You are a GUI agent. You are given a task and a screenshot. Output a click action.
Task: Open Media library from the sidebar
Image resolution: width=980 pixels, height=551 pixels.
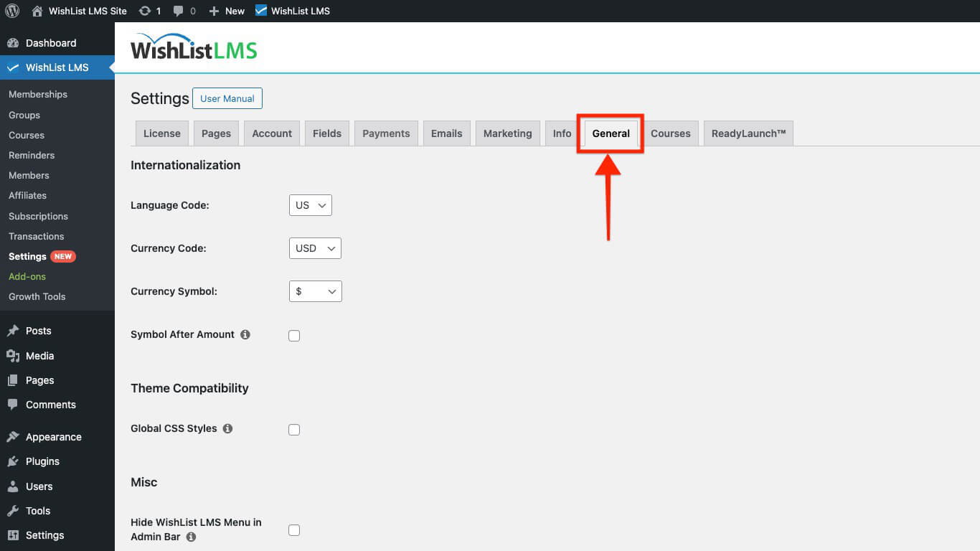tap(39, 355)
